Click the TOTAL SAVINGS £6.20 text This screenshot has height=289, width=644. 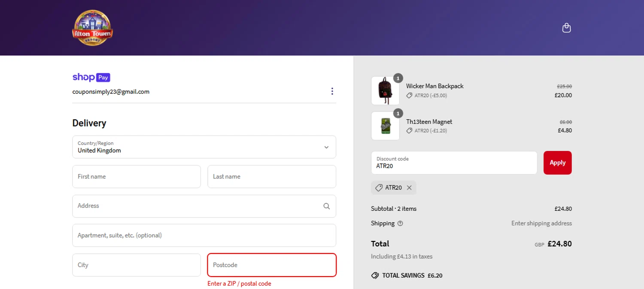(x=412, y=276)
